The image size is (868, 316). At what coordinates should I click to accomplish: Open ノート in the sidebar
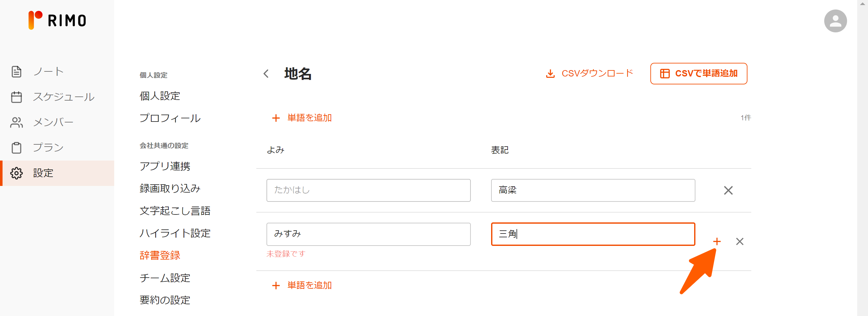[x=48, y=71]
